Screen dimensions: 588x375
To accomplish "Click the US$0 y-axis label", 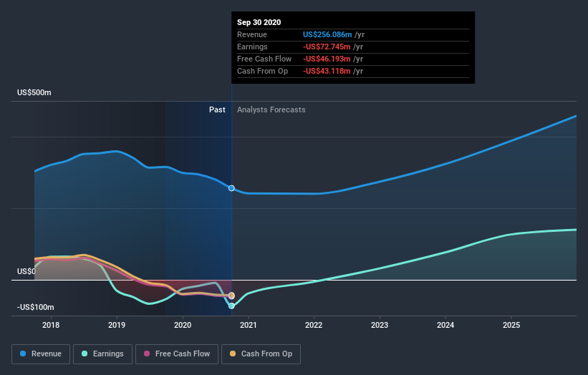I will click(26, 271).
